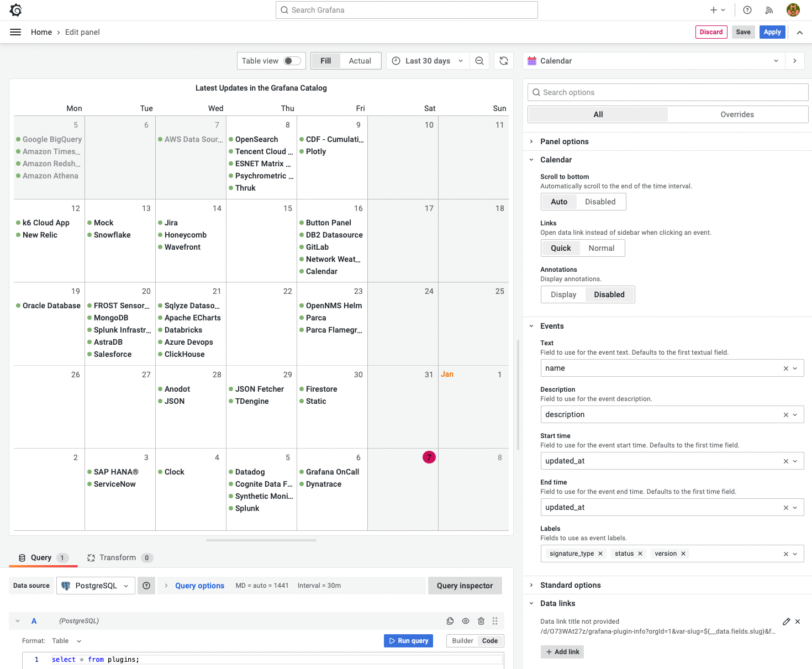Open the Oracle Database calendar event
This screenshot has height=669, width=812.
pos(48,305)
